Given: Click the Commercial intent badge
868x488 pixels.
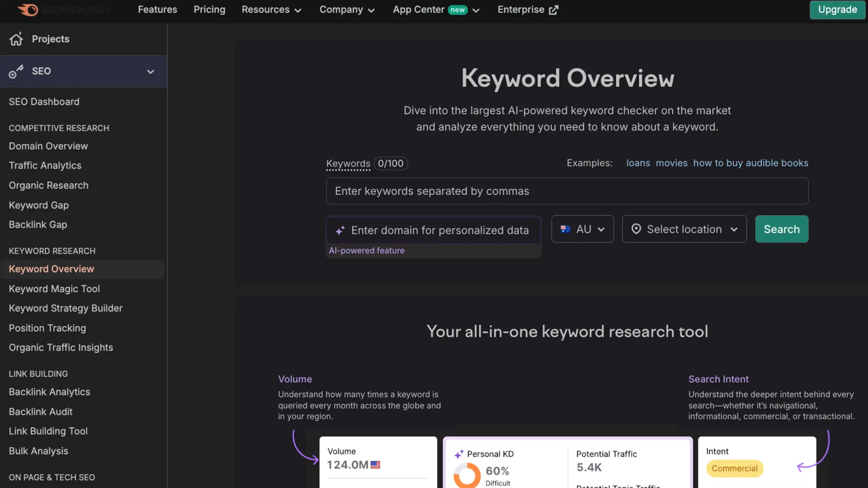Looking at the screenshot, I should pos(734,468).
